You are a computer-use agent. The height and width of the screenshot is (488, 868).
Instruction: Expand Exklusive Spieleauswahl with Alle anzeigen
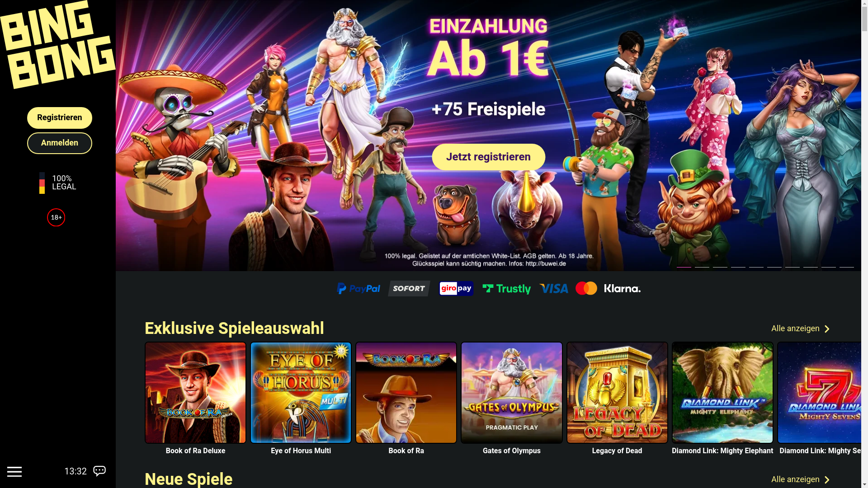point(801,328)
